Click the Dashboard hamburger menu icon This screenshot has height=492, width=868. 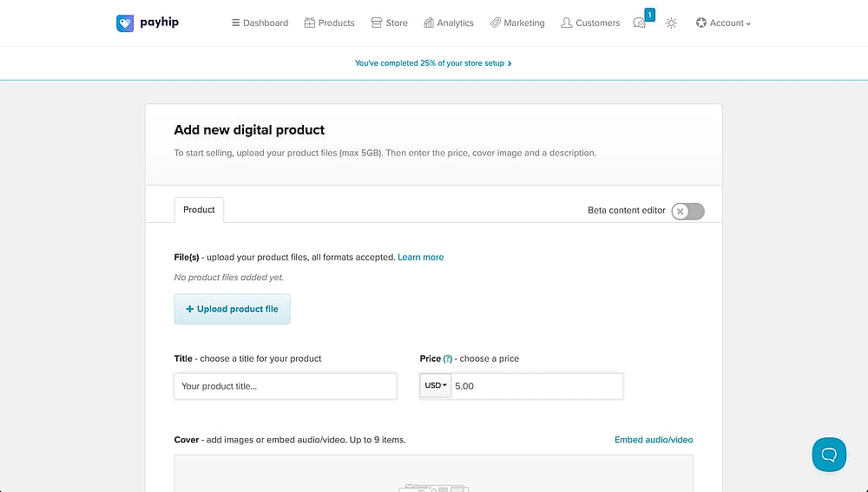coord(235,23)
